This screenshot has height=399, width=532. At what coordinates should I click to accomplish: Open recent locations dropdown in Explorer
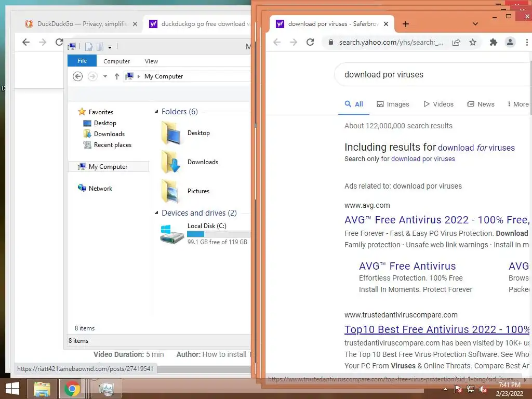point(105,76)
